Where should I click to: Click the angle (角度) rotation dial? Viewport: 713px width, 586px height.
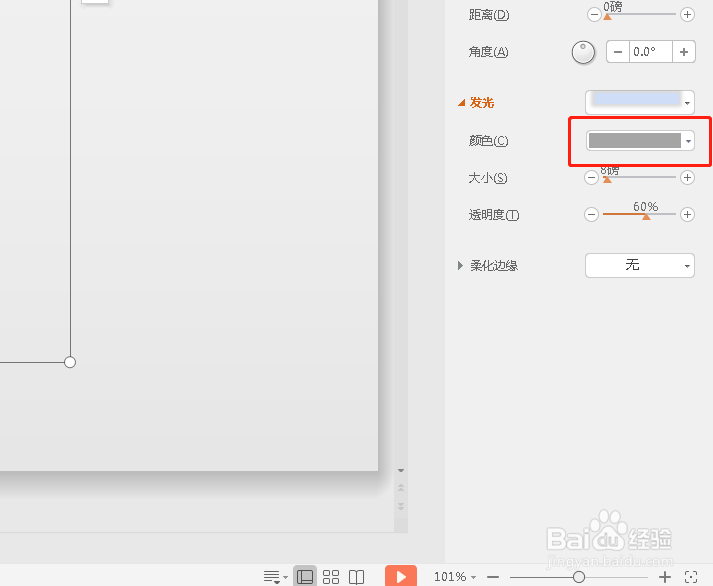[x=583, y=52]
